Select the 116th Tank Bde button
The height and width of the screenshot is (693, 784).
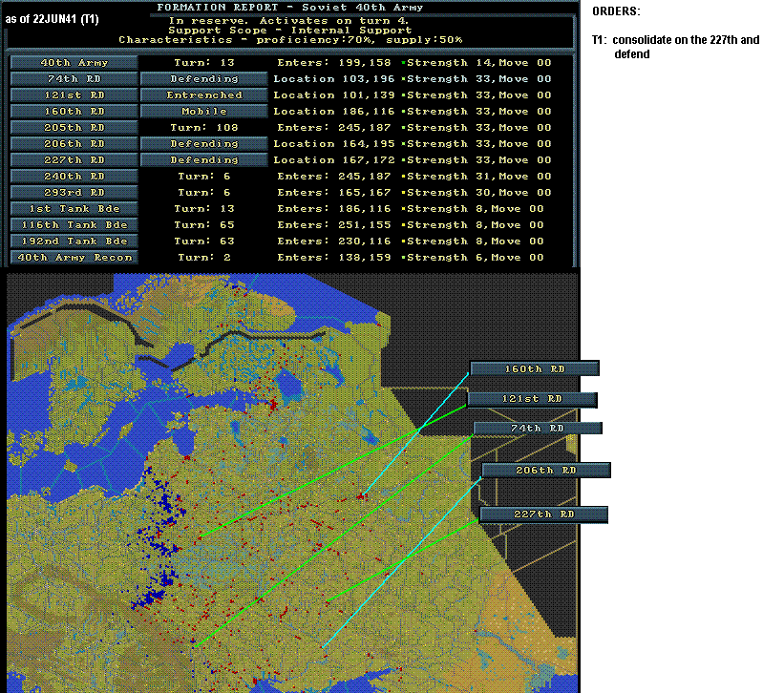tap(74, 225)
